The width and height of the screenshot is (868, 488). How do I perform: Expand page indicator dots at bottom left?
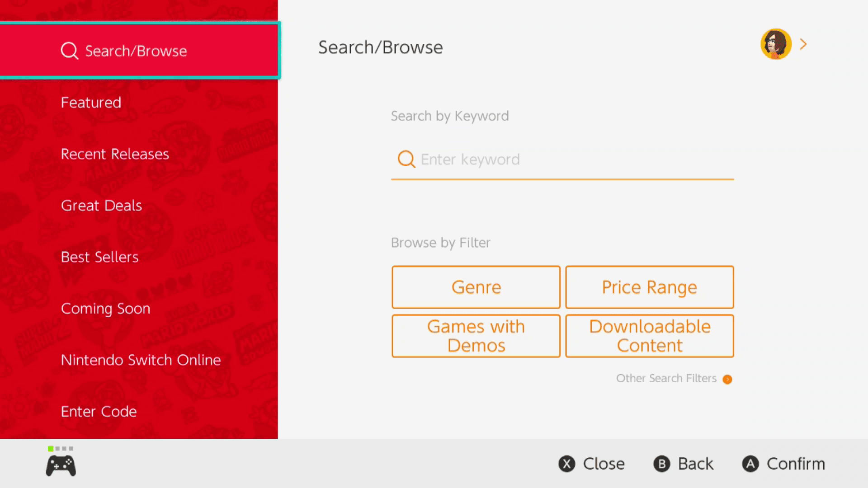[60, 448]
